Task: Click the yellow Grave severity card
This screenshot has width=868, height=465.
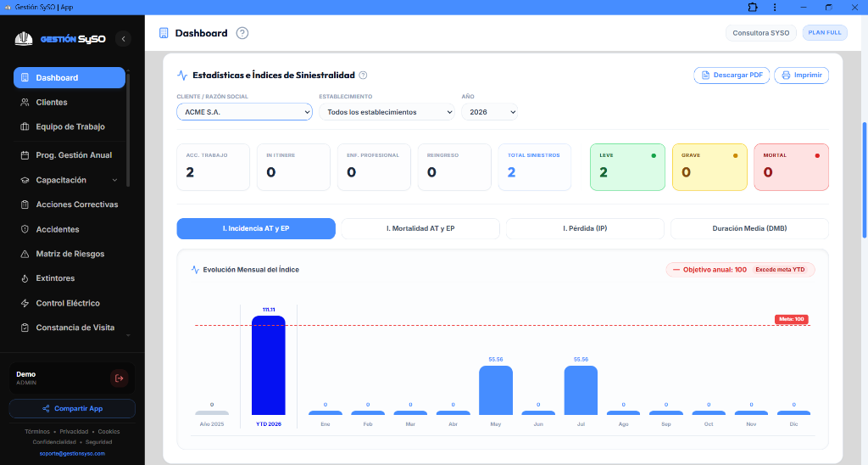Action: 709,167
